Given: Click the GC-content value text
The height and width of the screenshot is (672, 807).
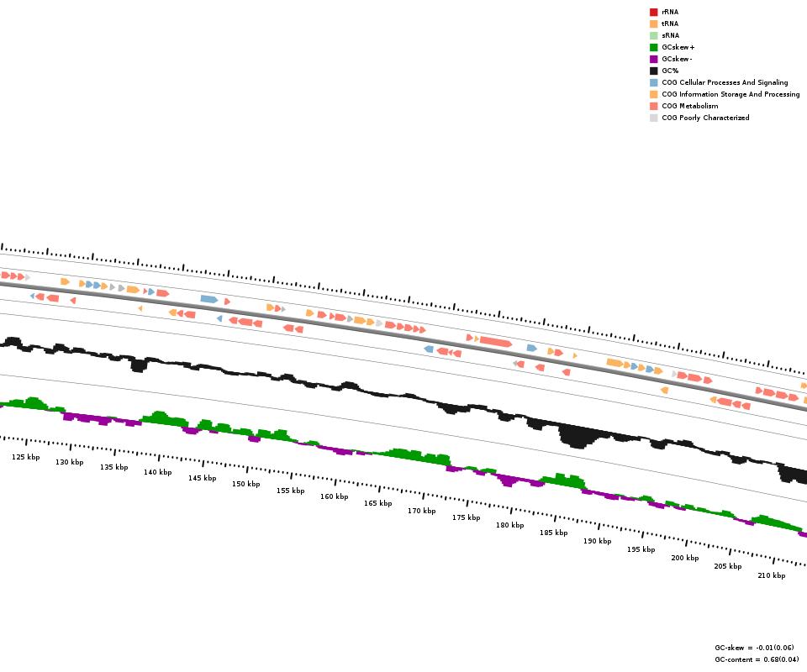Looking at the screenshot, I should [x=754, y=659].
